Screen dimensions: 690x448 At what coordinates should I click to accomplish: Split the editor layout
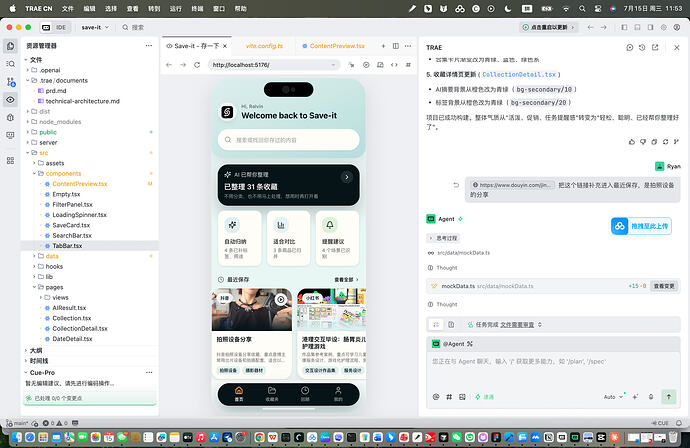[x=396, y=46]
